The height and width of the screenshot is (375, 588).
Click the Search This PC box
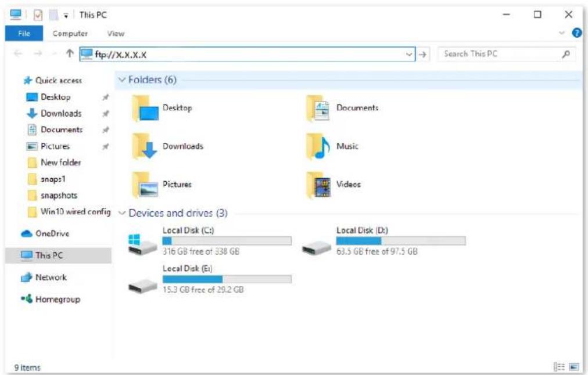pyautogui.click(x=507, y=55)
